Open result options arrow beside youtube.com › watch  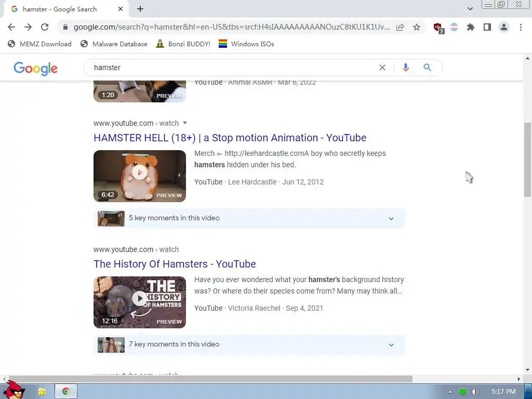pos(185,123)
